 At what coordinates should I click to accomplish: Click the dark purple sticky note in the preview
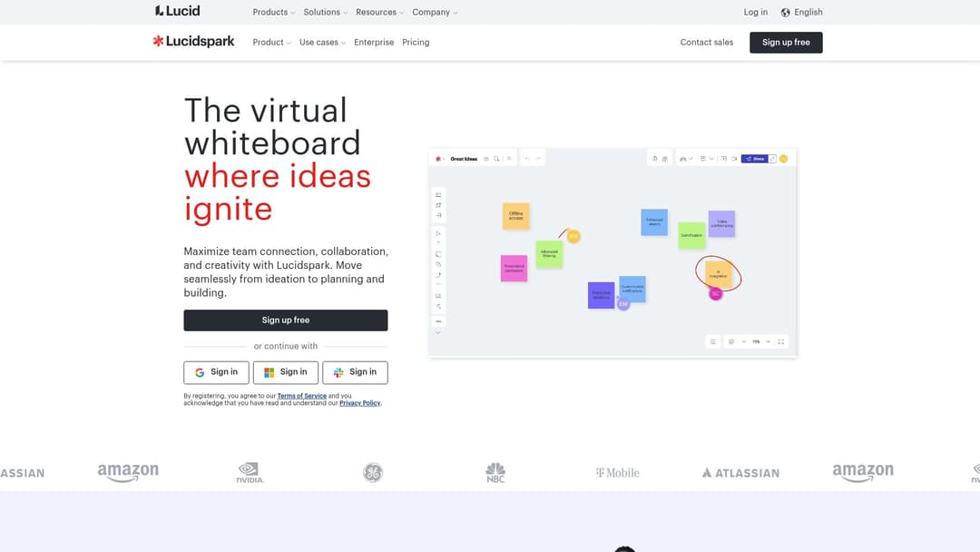(602, 295)
